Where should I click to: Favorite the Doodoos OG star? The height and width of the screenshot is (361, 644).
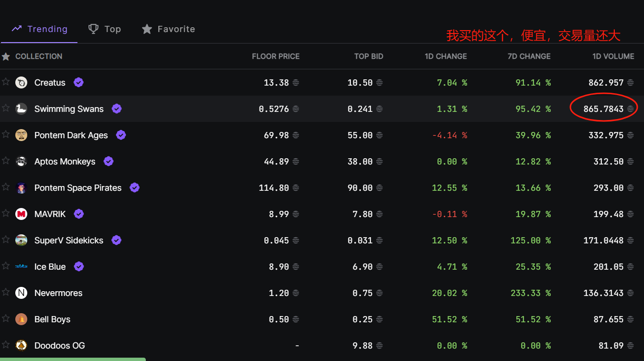6,345
